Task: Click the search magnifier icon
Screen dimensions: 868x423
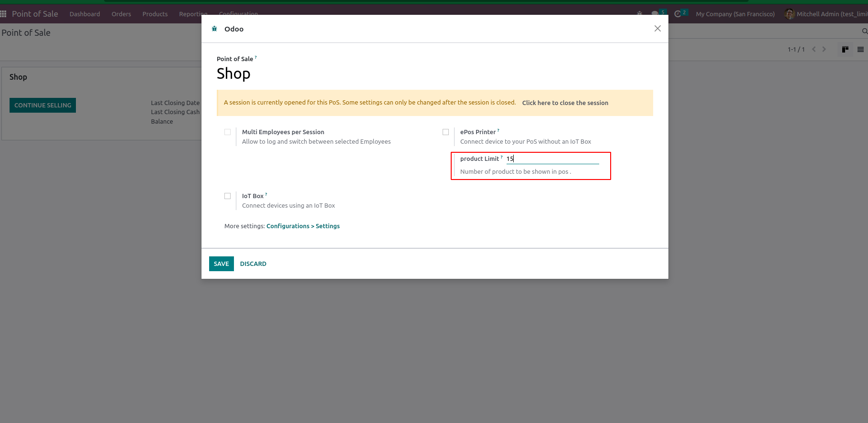Action: [x=865, y=32]
